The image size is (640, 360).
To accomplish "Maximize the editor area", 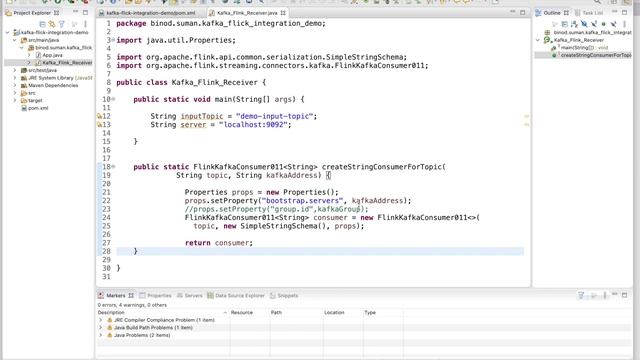I will pos(522,12).
